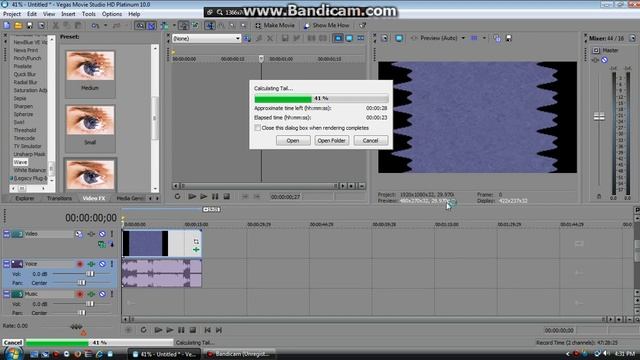Adjust the Voice track pan slider
Viewport: 640px width, 360px height.
(82, 282)
